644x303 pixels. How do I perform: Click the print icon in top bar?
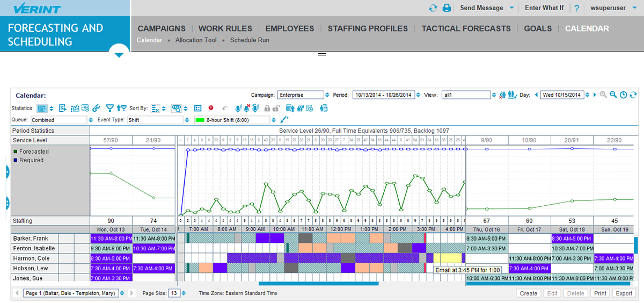(x=447, y=8)
